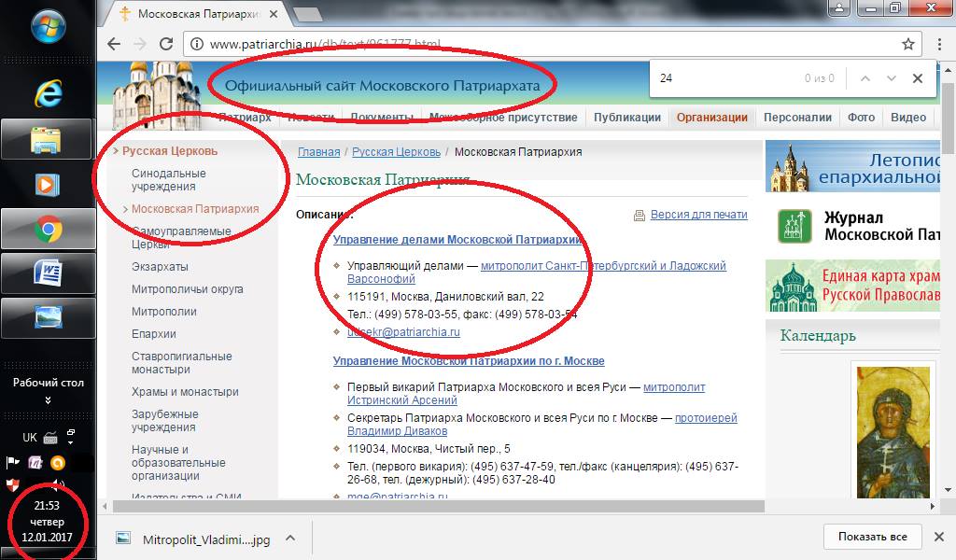Image resolution: width=956 pixels, height=560 pixels.
Task: Open Версия для печати link
Action: pyautogui.click(x=698, y=215)
